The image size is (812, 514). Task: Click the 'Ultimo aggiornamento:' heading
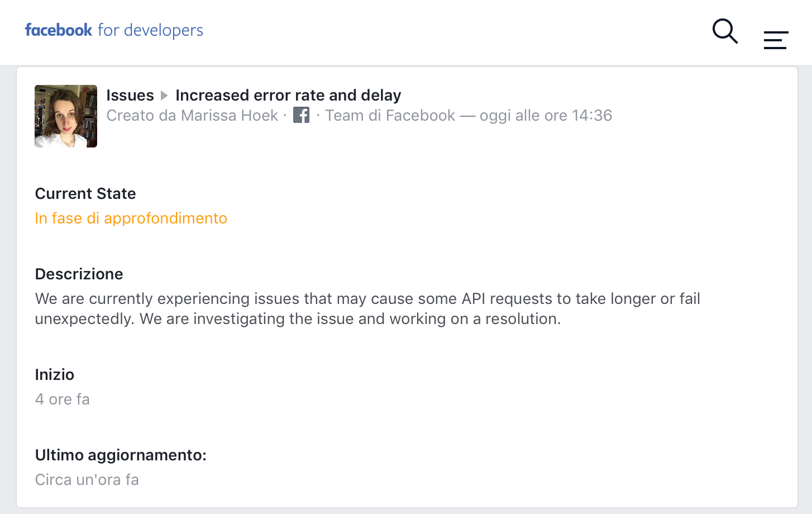point(121,455)
